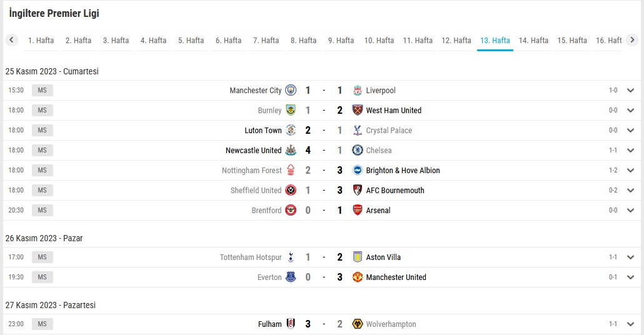The height and width of the screenshot is (335, 644).
Task: Expand the Fulham vs Wolverhampton match details
Action: coord(630,324)
